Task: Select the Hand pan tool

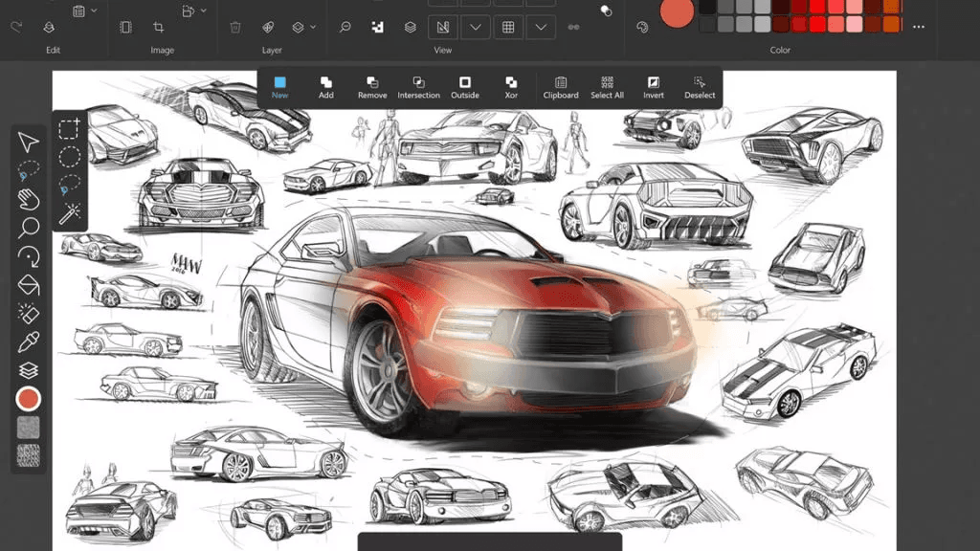Action: 29,199
